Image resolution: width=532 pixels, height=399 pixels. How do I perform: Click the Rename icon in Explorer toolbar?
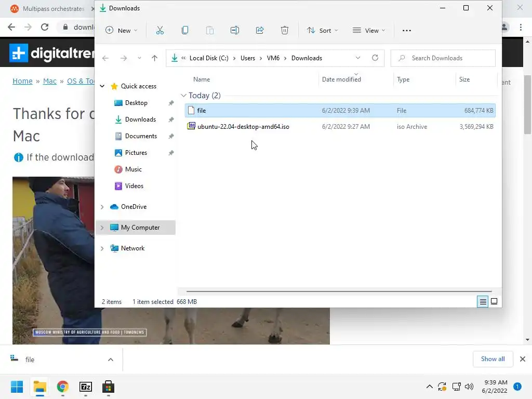(x=235, y=31)
